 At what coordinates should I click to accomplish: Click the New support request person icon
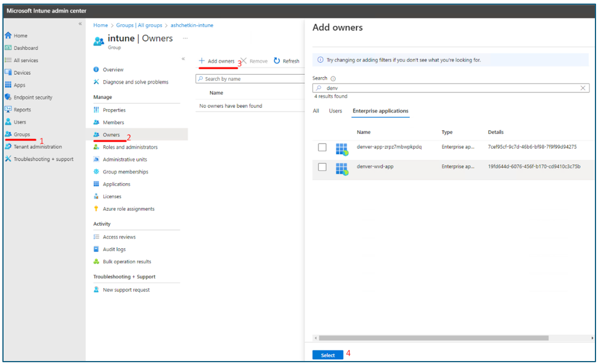tap(96, 289)
